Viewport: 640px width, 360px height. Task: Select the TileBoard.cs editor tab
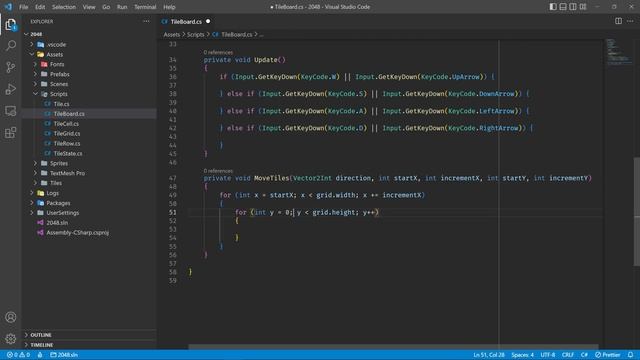[x=186, y=22]
